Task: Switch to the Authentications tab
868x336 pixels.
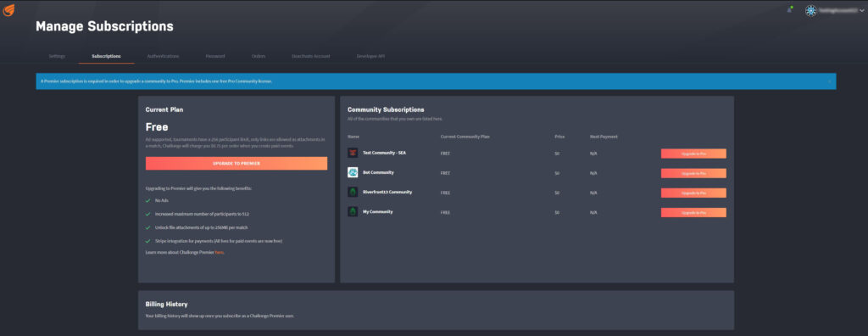Action: 163,57
